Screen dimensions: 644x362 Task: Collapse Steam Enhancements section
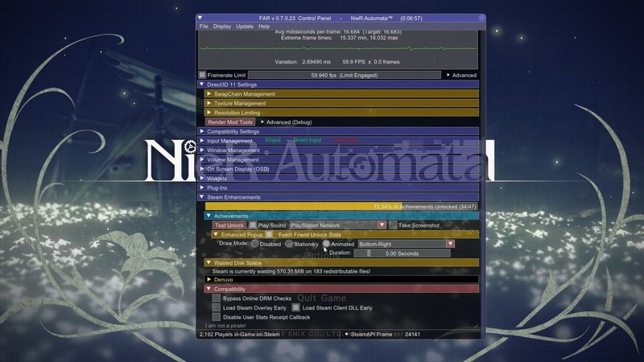coord(339,197)
